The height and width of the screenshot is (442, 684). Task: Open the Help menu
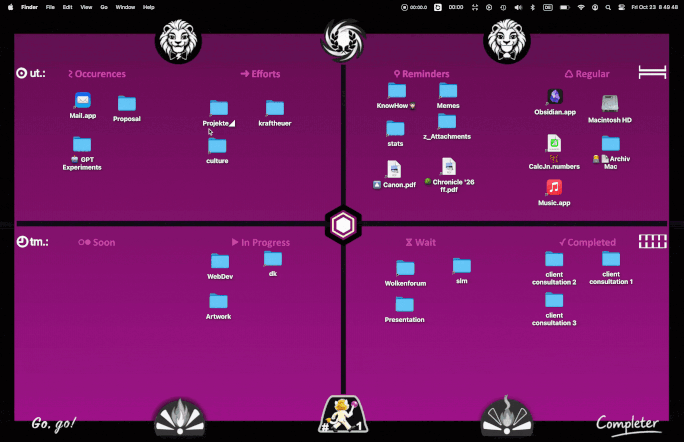click(x=148, y=7)
